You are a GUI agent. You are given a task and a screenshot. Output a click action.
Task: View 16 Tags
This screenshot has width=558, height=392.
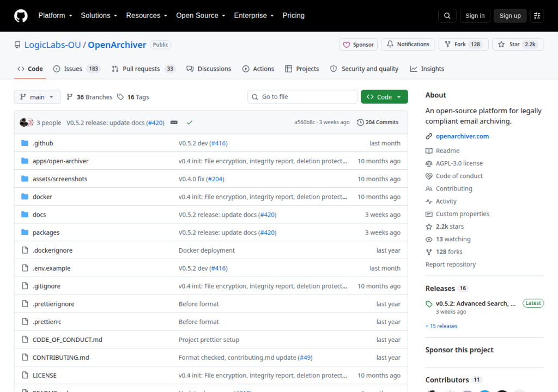click(134, 97)
